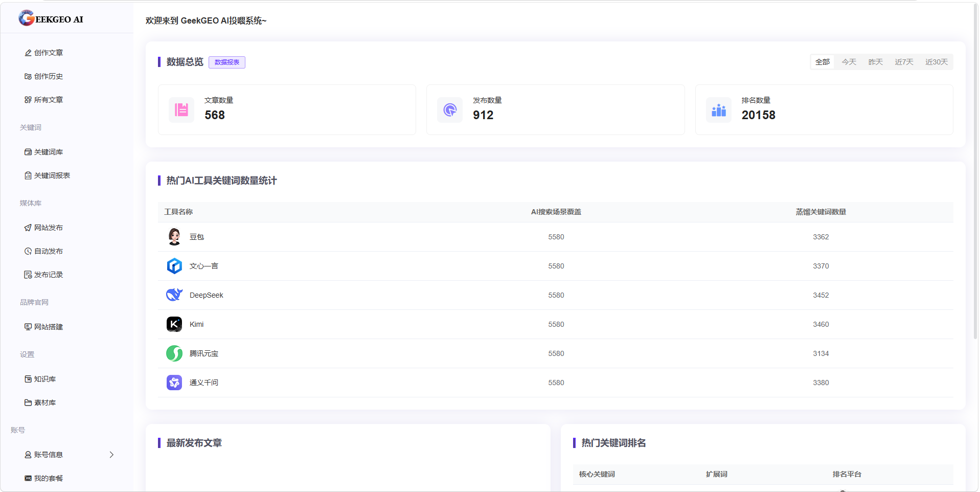
Task: Switch to the 昨天 filter tab
Action: pyautogui.click(x=876, y=62)
